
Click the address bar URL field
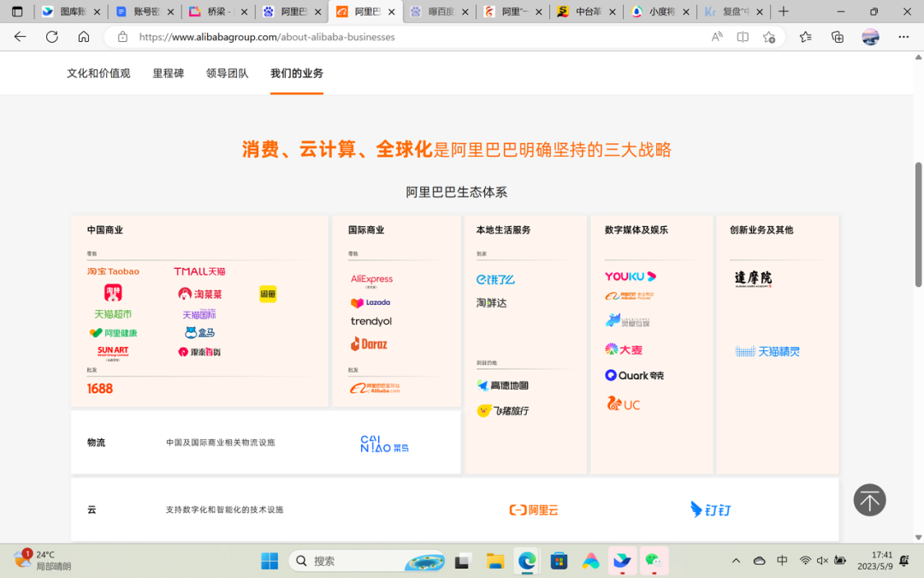click(x=411, y=37)
